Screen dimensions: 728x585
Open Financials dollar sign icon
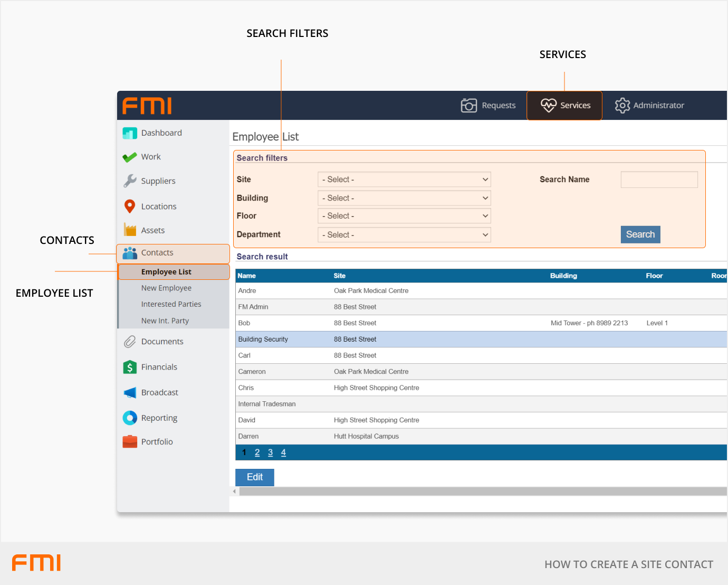[x=130, y=367]
